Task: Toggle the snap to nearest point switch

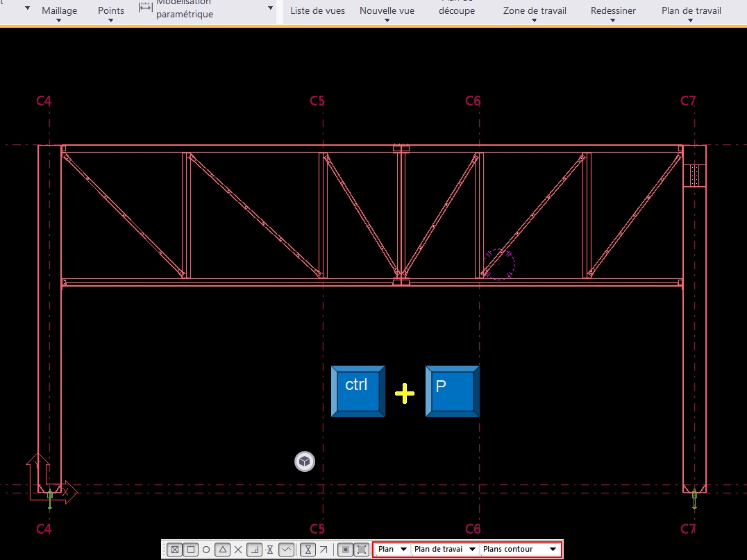Action: click(x=286, y=550)
